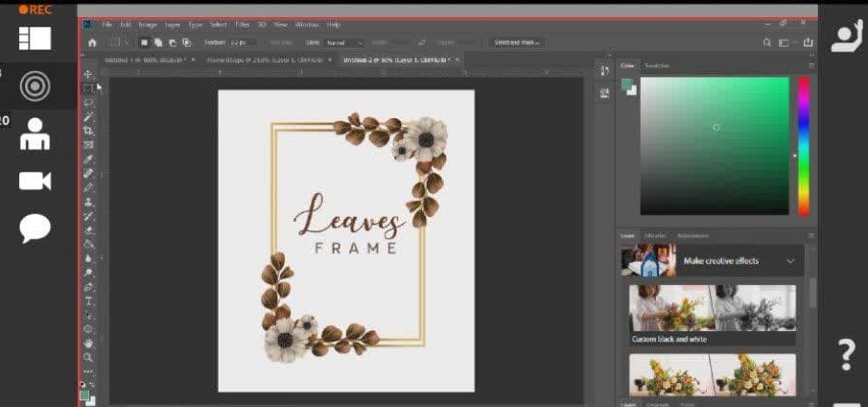Select the Horizontal Type tool
Image resolution: width=868 pixels, height=407 pixels.
pos(88,301)
